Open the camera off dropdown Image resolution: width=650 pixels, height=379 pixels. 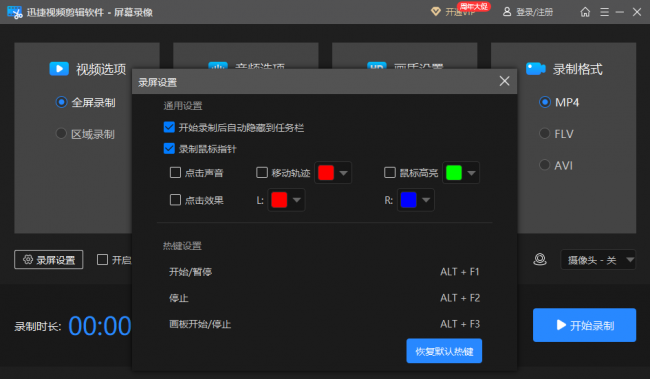click(598, 260)
